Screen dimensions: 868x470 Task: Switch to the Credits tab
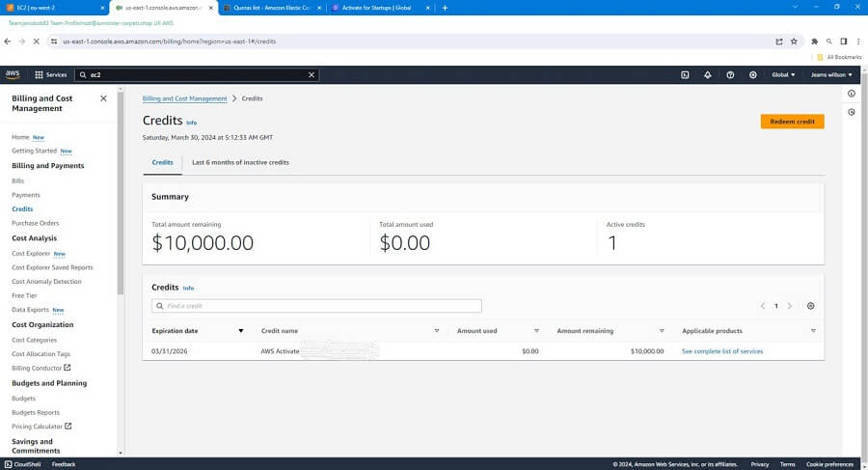point(162,162)
